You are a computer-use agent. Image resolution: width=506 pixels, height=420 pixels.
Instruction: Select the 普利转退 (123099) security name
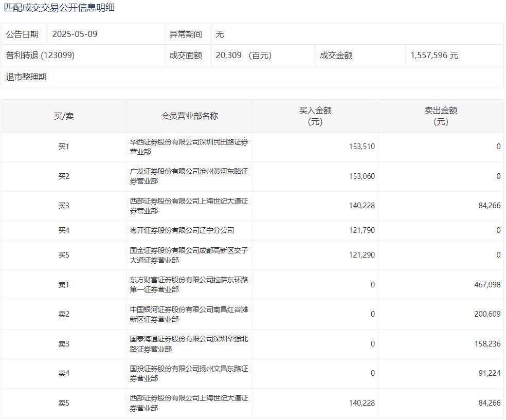40,56
